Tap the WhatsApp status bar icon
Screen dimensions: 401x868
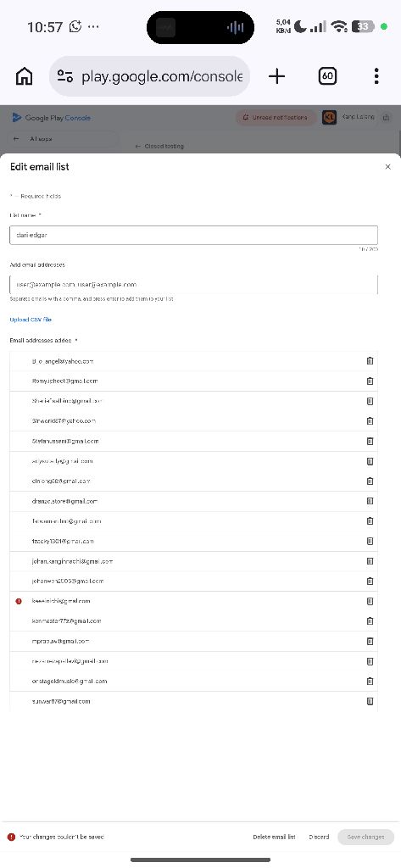pos(75,26)
